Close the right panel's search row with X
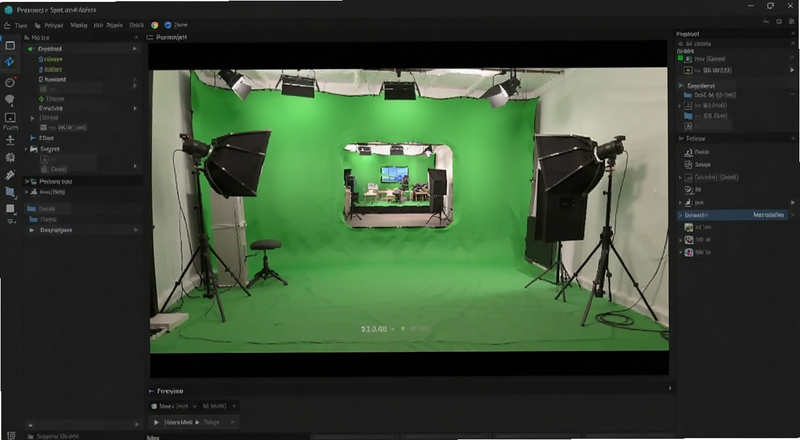The image size is (800, 440). [793, 44]
